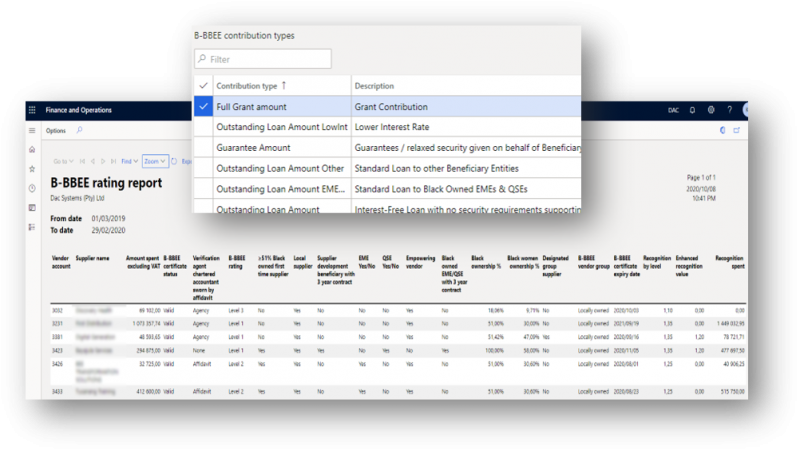Expand the Find dropdown

click(x=128, y=160)
